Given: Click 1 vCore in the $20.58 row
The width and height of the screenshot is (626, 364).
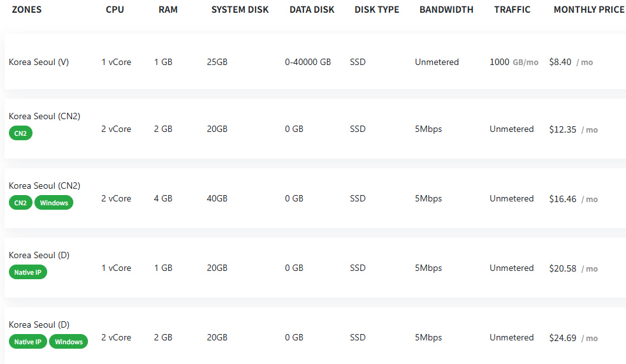Looking at the screenshot, I should click(x=116, y=268).
